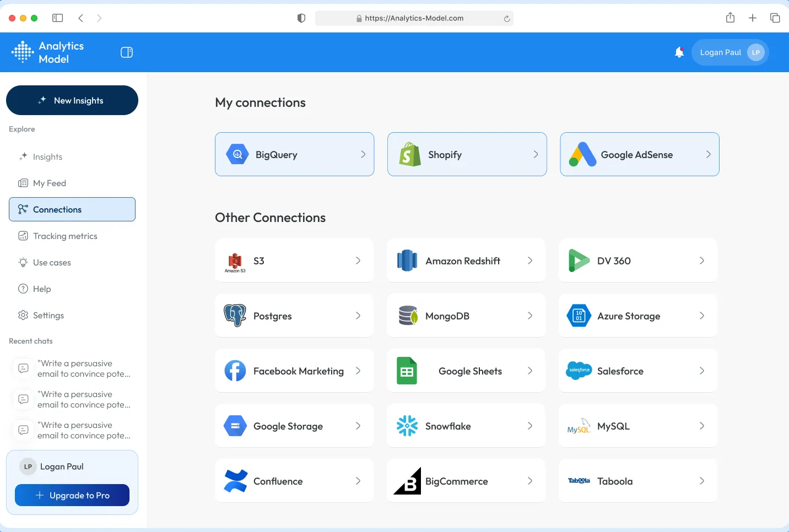This screenshot has width=789, height=532.
Task: Click the BigQuery connection icon
Action: click(x=237, y=154)
